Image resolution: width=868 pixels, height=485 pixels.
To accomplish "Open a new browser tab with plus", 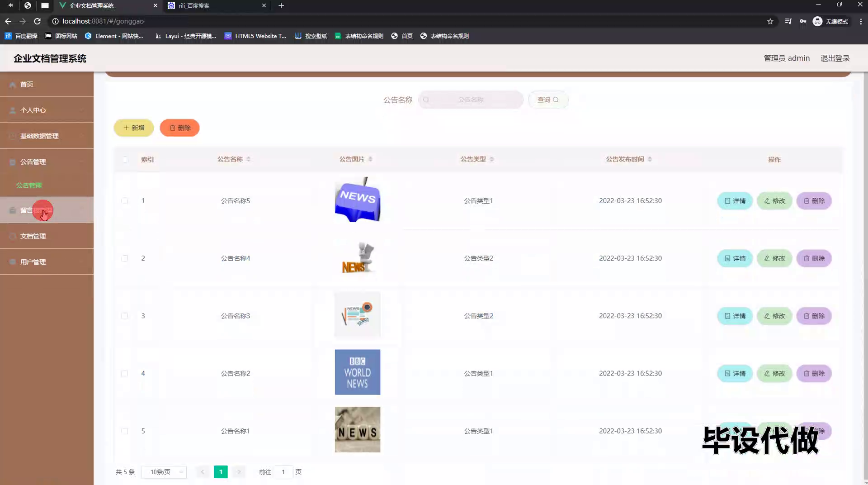I will pos(281,5).
